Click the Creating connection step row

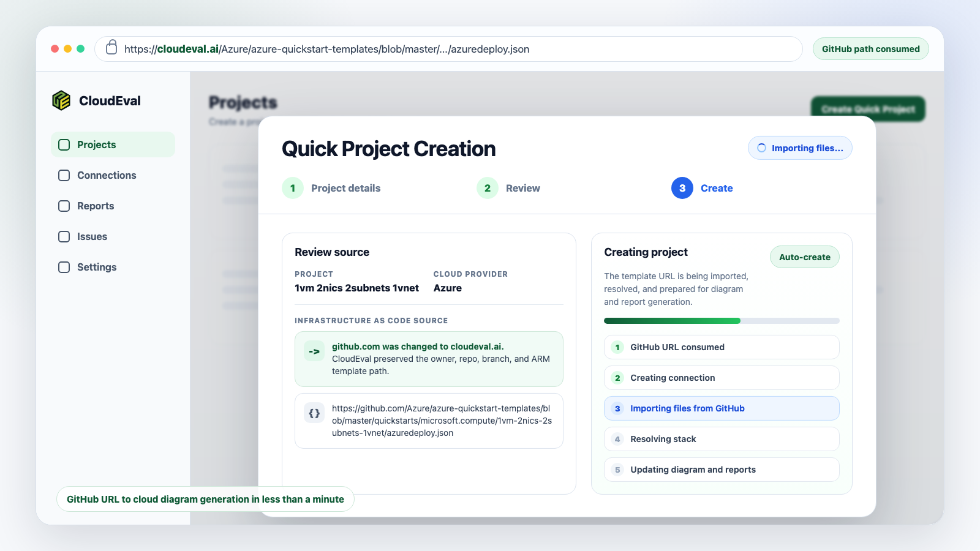(722, 378)
